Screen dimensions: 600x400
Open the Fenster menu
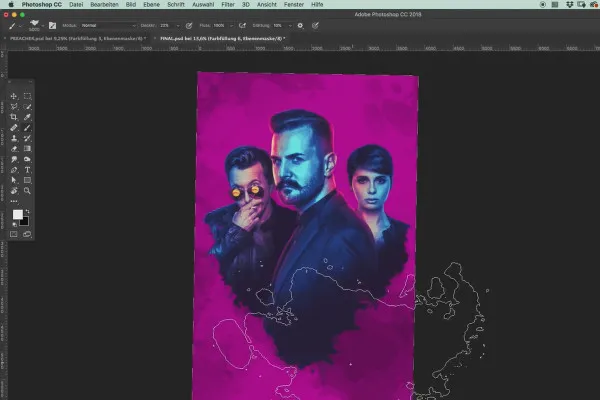tap(294, 5)
